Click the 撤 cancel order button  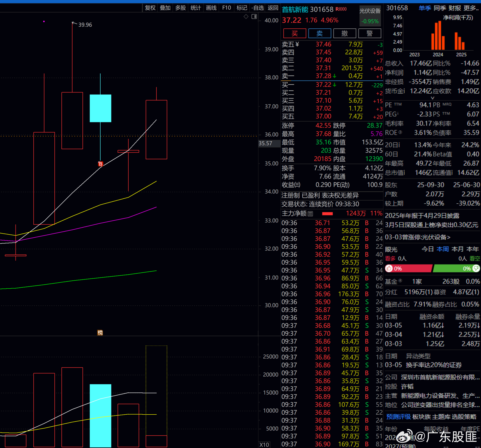(345, 33)
